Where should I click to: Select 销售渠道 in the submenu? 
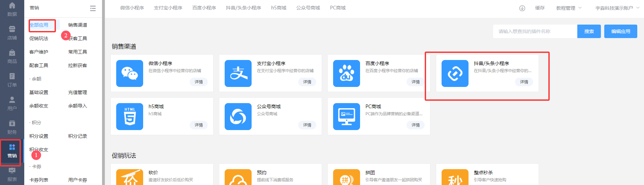(77, 25)
